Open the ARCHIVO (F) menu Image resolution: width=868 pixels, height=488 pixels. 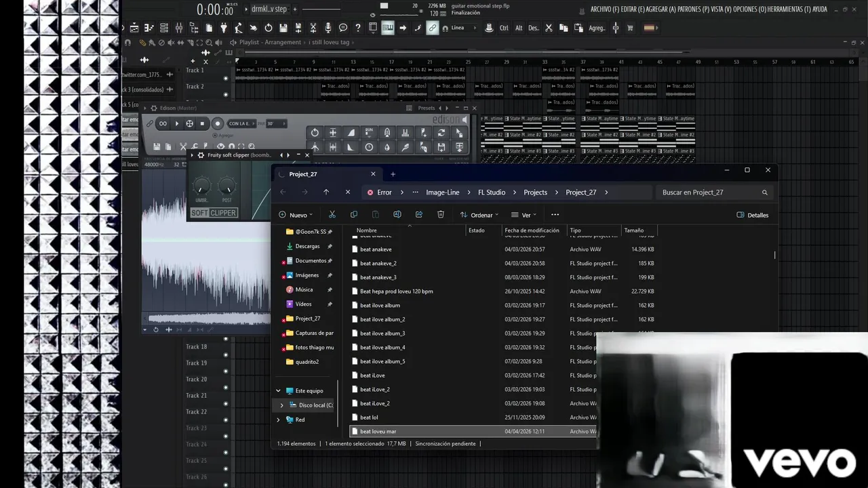coord(605,9)
